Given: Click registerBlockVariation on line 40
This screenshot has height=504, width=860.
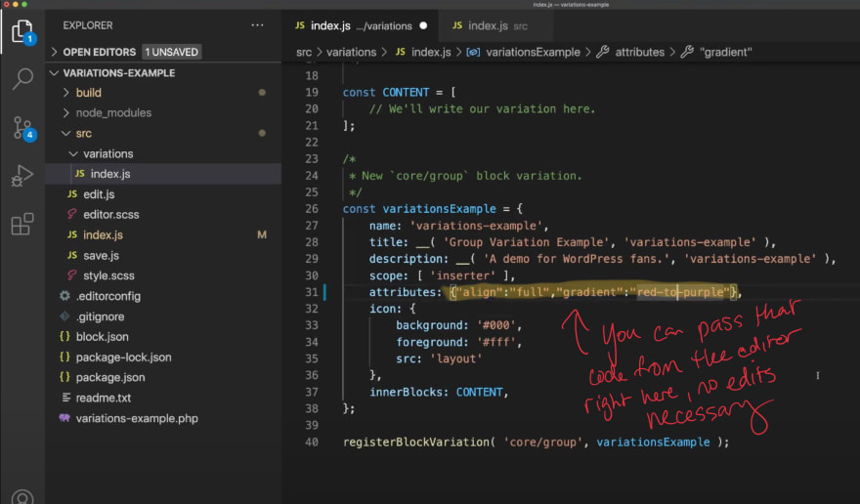Looking at the screenshot, I should (416, 442).
